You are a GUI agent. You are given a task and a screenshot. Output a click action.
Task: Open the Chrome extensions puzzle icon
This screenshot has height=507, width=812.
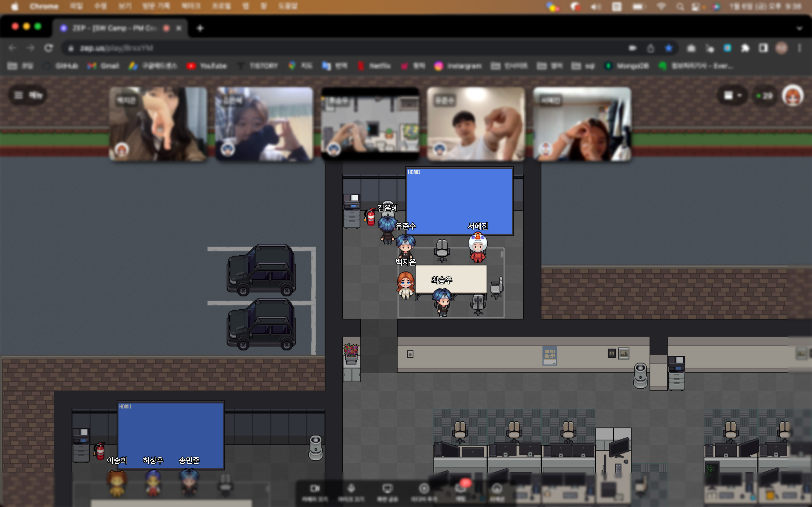(x=745, y=48)
